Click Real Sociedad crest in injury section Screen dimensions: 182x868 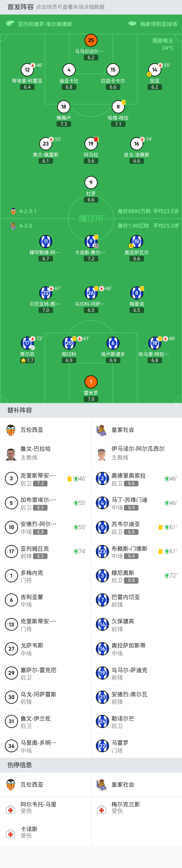coord(102,784)
